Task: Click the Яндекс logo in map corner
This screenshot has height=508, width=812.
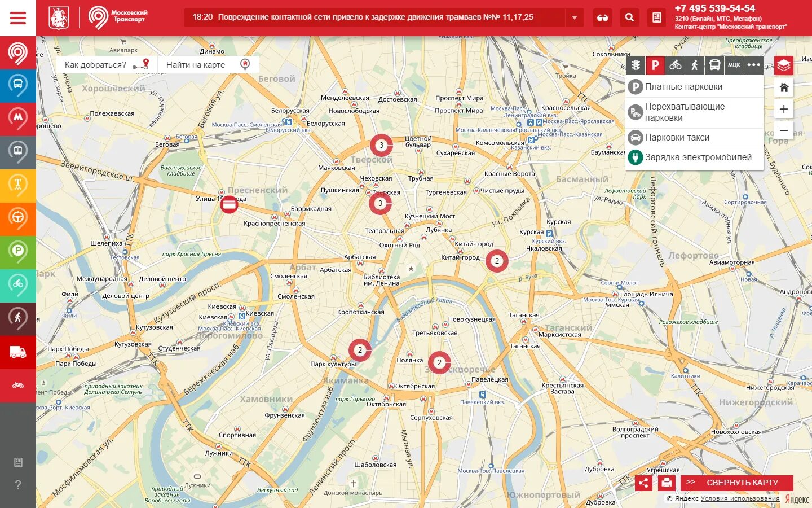Action: pyautogui.click(x=797, y=499)
